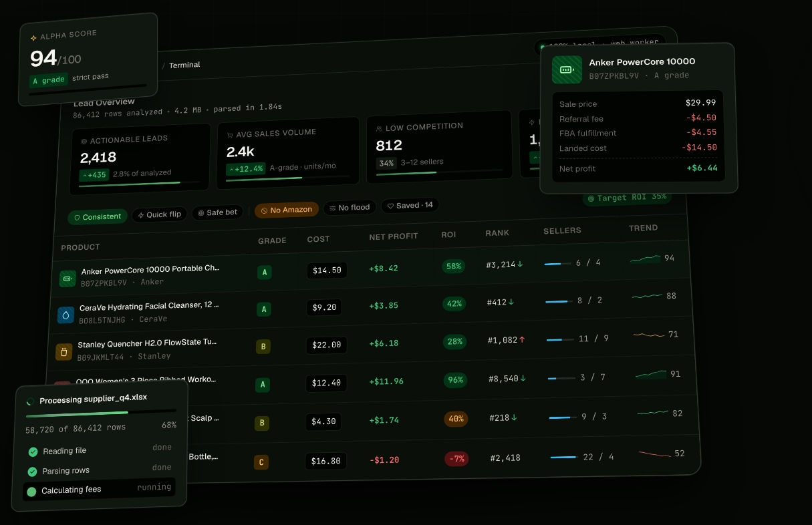Viewport: 812px width, 525px height.
Task: Toggle the Quick flip filter chip
Action: [x=159, y=214]
